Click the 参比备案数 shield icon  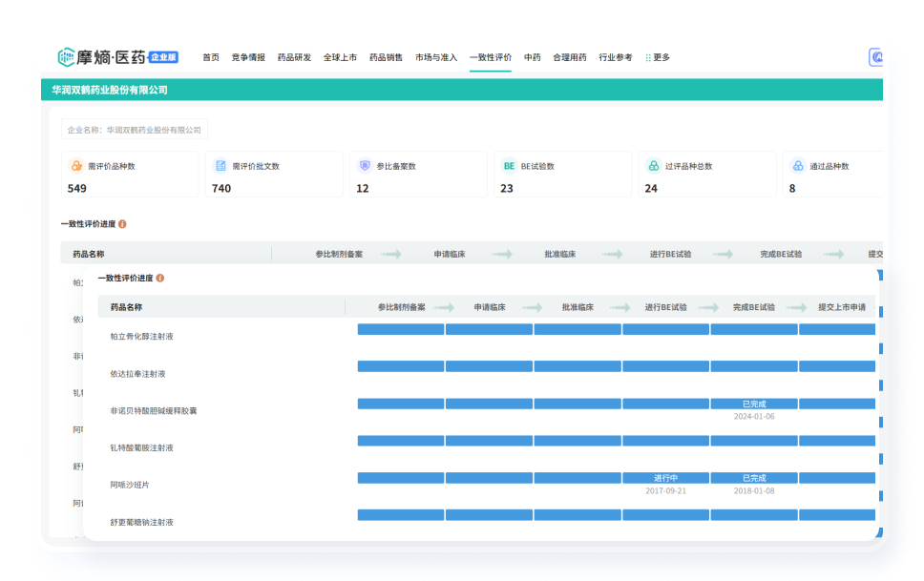click(x=365, y=166)
